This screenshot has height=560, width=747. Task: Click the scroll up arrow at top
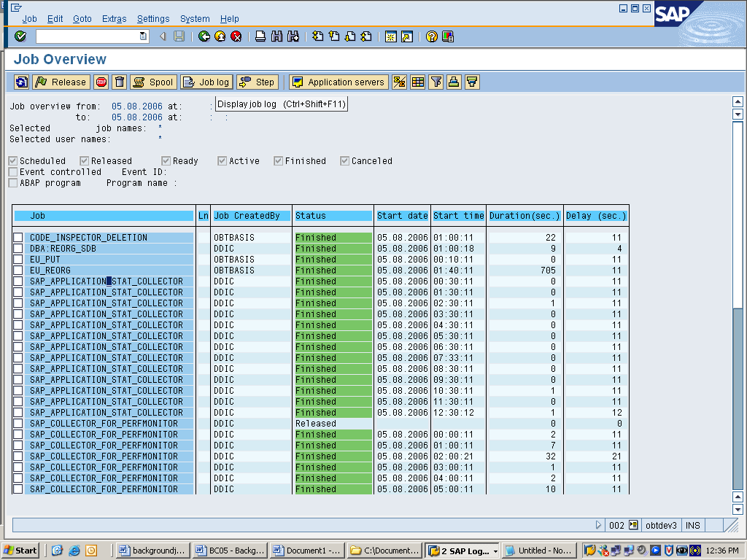click(x=738, y=101)
